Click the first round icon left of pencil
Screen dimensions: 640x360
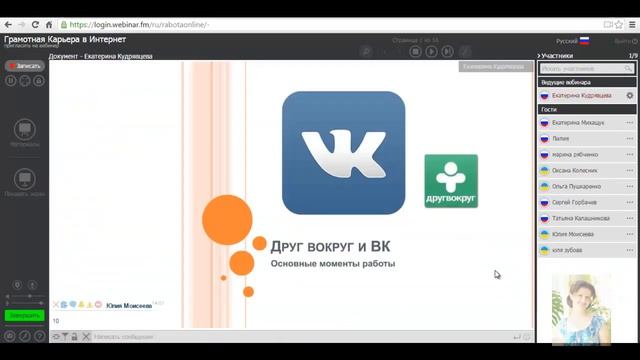click(x=10, y=336)
